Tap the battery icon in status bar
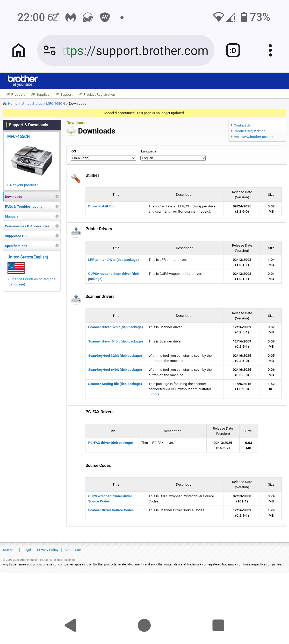This screenshot has height=644, width=289. click(x=244, y=17)
